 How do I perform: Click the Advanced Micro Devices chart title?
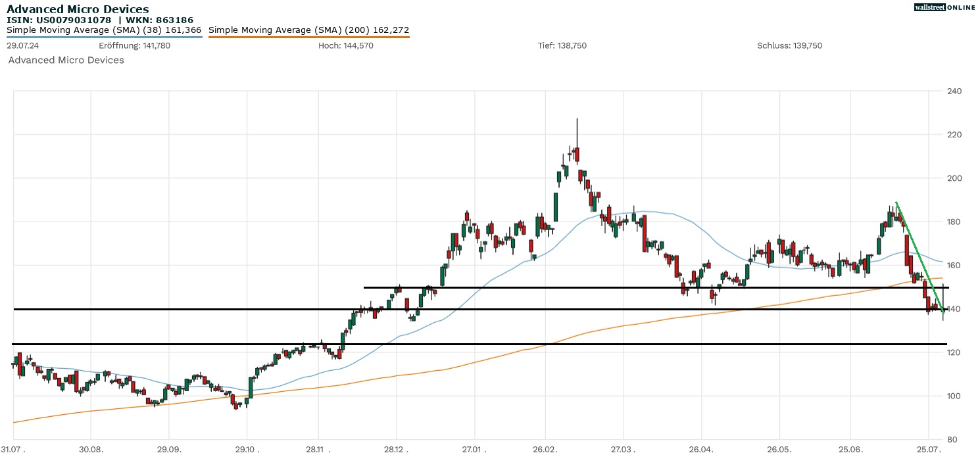click(x=78, y=9)
